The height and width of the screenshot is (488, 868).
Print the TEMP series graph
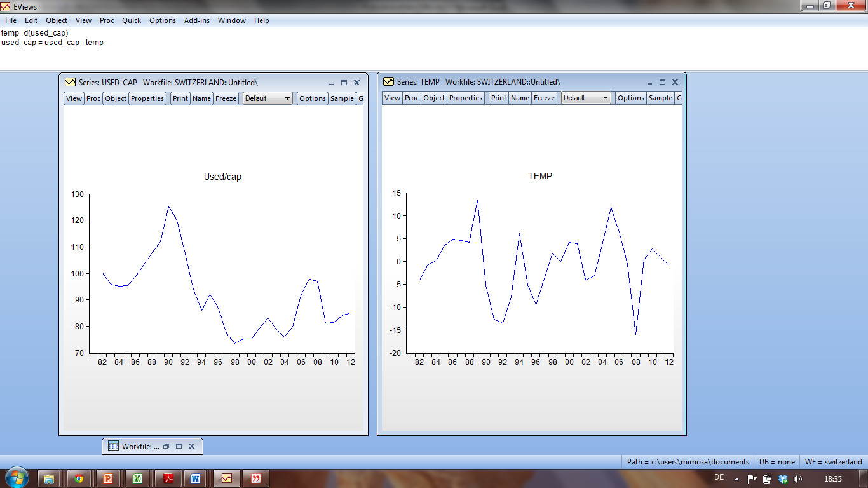(x=498, y=98)
